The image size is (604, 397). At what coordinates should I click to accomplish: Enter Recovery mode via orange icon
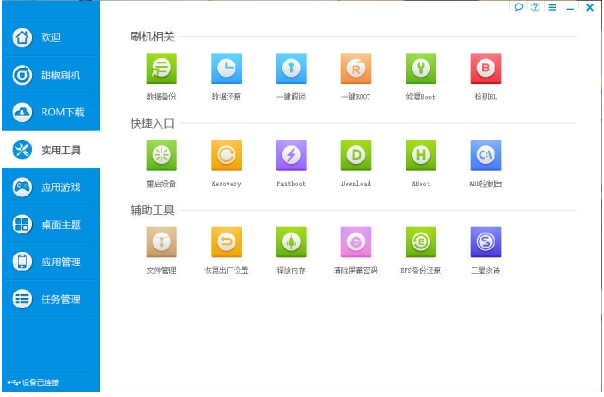(226, 155)
